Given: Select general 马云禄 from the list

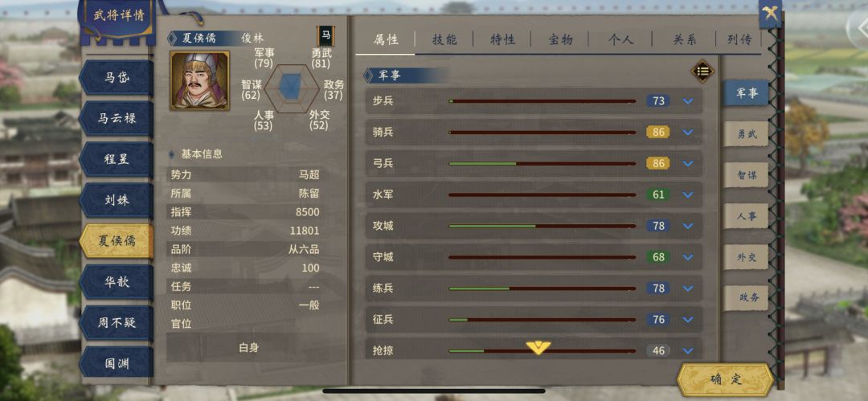Looking at the screenshot, I should [117, 118].
